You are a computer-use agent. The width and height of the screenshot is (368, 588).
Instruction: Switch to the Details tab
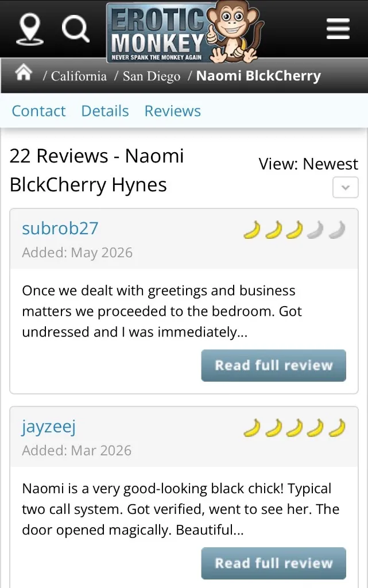coord(105,111)
